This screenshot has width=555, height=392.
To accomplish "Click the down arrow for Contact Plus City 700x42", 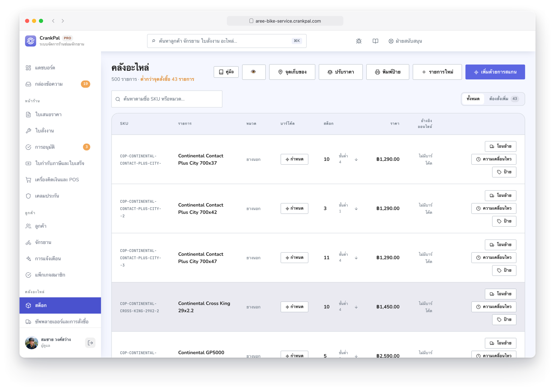I will (356, 209).
